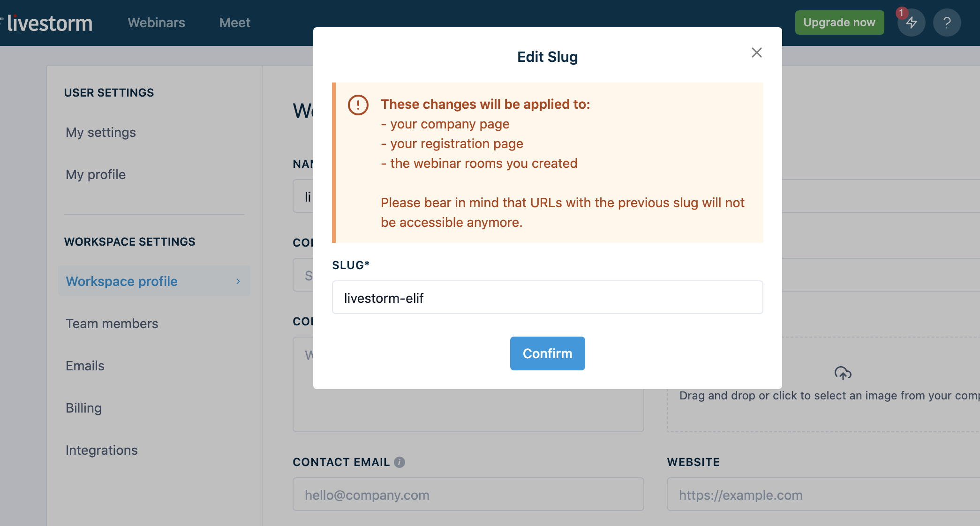Image resolution: width=980 pixels, height=526 pixels.
Task: Open the Webinars menu
Action: [156, 23]
